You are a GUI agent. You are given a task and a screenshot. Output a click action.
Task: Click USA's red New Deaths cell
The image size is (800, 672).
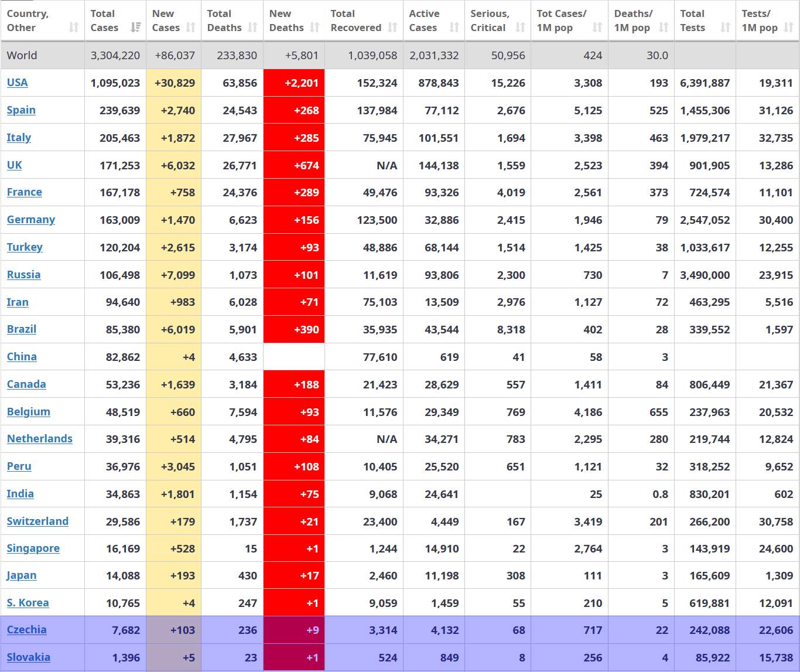(294, 83)
